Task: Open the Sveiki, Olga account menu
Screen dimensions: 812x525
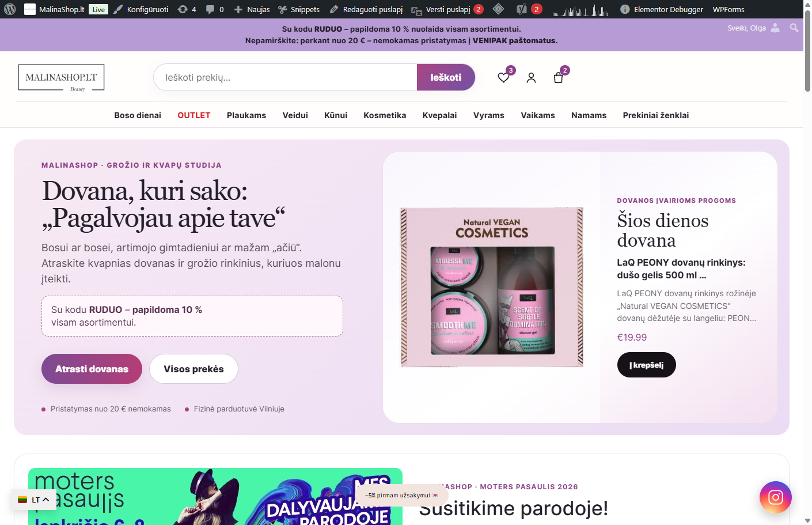Action: [753, 28]
